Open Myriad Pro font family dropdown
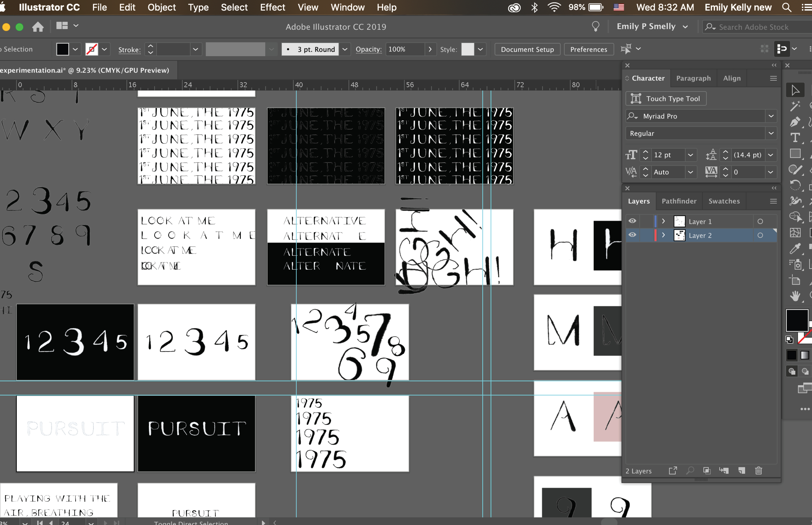 (x=771, y=116)
